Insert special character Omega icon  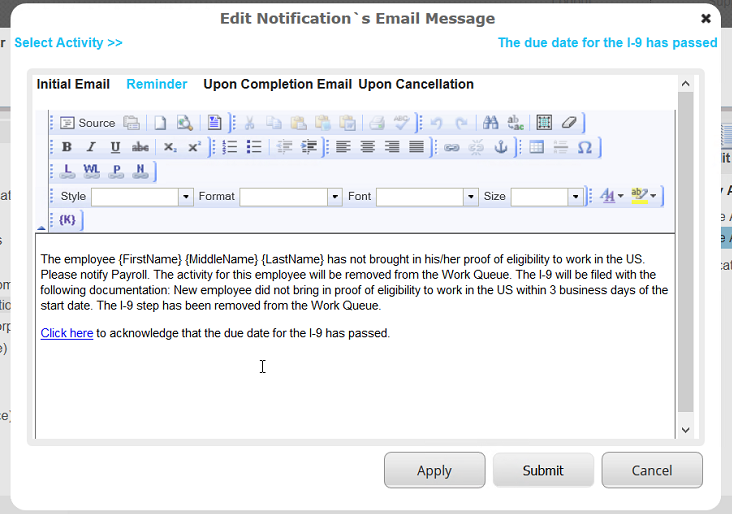point(585,148)
